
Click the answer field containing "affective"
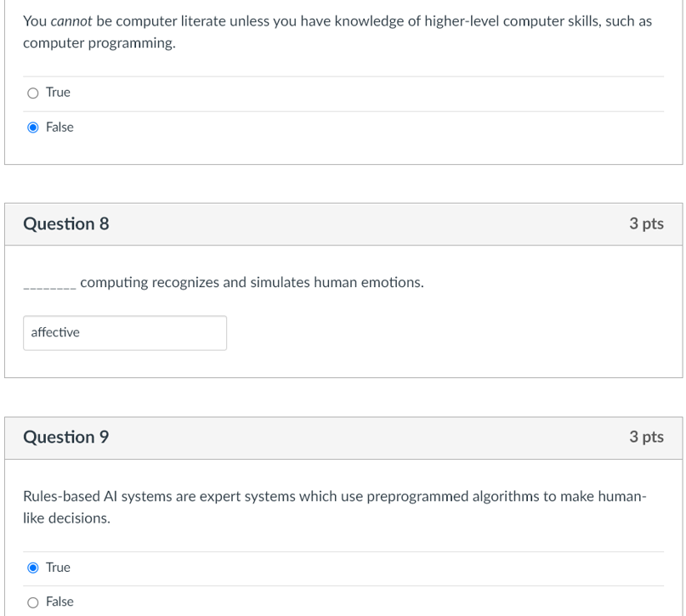[125, 333]
